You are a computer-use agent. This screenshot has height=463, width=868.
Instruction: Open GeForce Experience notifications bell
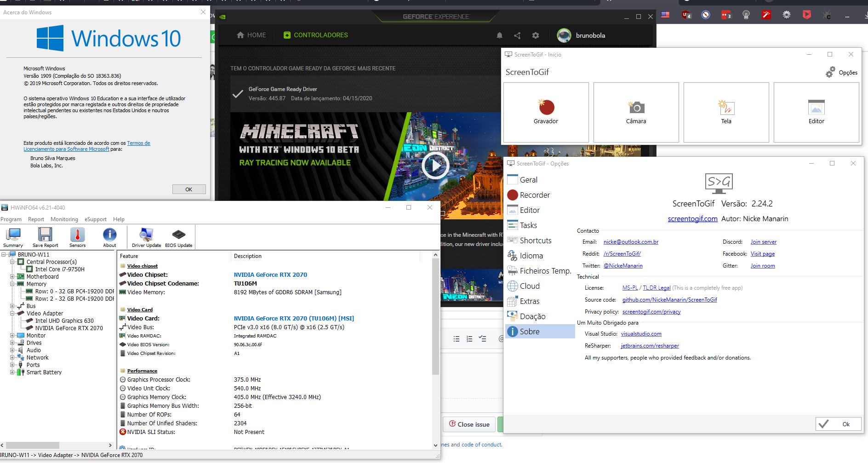point(500,35)
